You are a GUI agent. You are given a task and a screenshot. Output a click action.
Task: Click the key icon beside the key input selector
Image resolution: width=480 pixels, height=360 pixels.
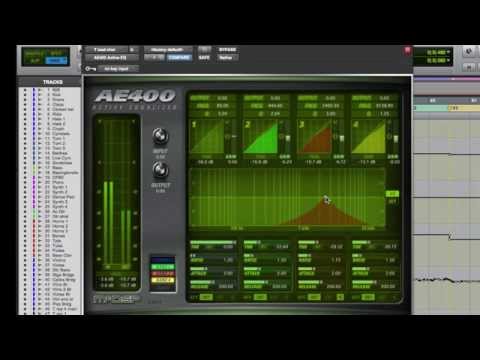tap(90, 69)
